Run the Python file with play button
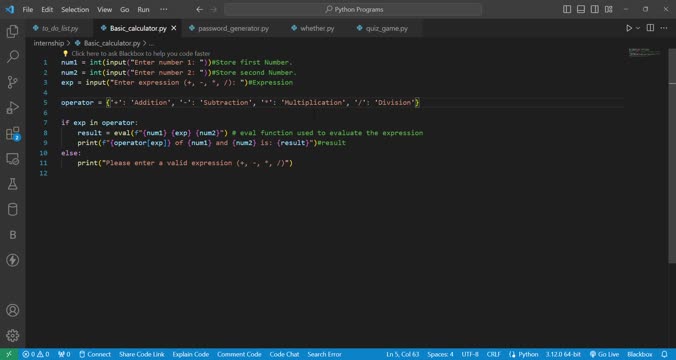Viewport: 676px width, 360px height. click(629, 28)
